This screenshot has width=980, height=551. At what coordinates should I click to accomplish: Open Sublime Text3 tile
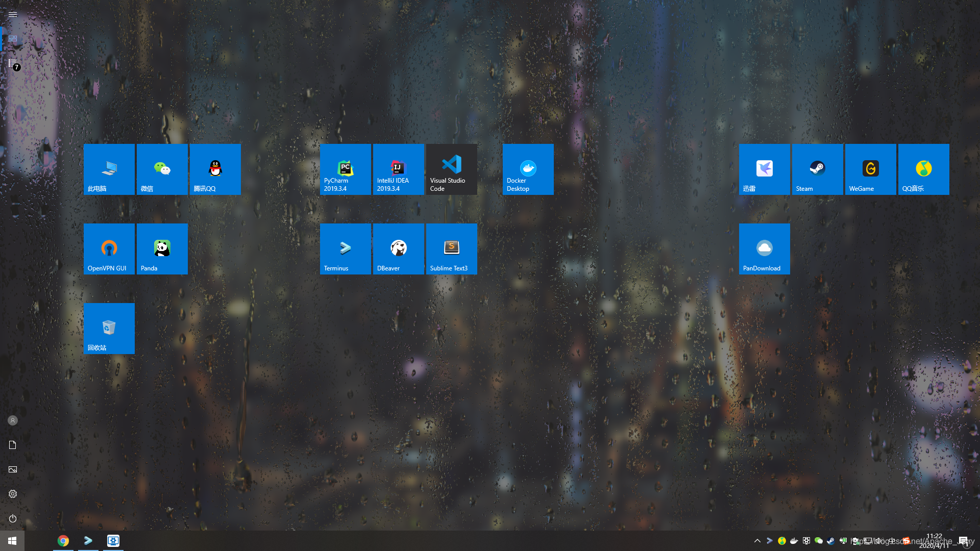452,249
